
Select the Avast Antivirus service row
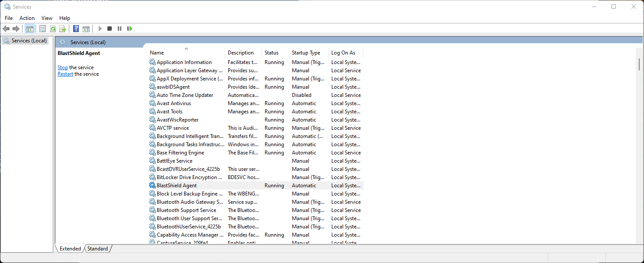(x=174, y=103)
